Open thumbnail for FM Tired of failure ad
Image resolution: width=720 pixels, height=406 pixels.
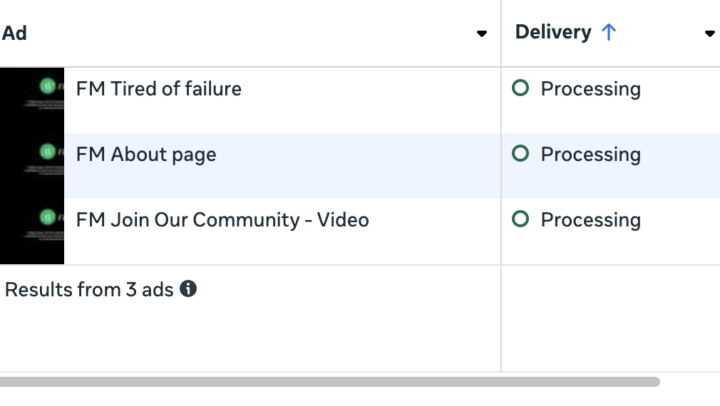[32, 100]
